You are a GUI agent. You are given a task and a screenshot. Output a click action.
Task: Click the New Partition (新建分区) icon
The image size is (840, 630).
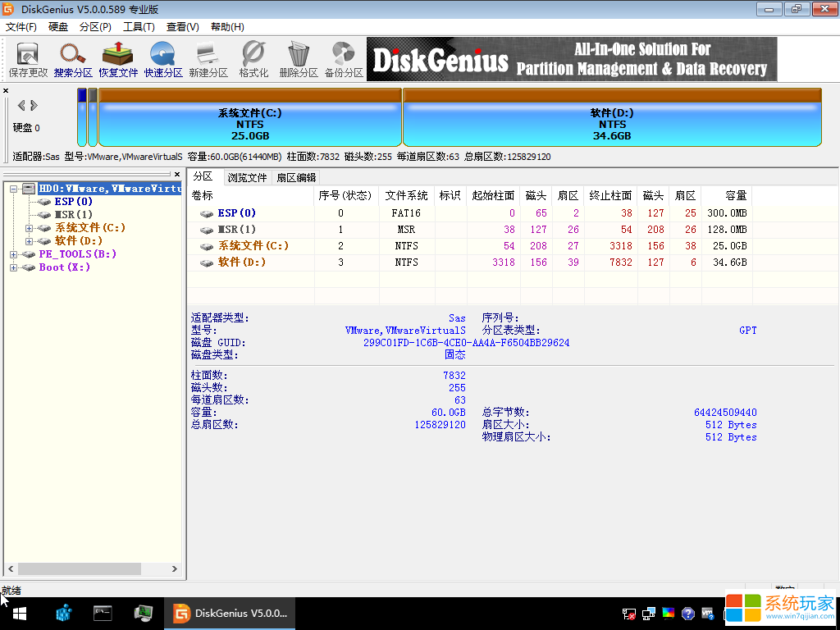(x=208, y=59)
